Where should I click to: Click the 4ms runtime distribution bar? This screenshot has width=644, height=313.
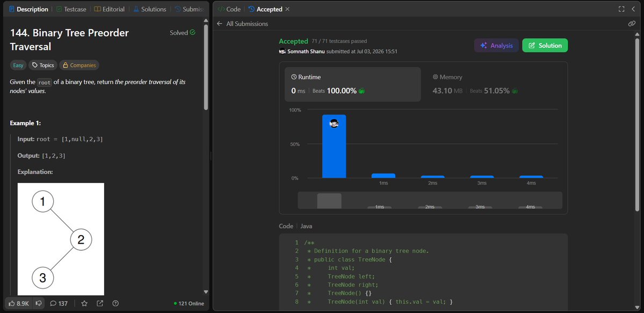[531, 177]
